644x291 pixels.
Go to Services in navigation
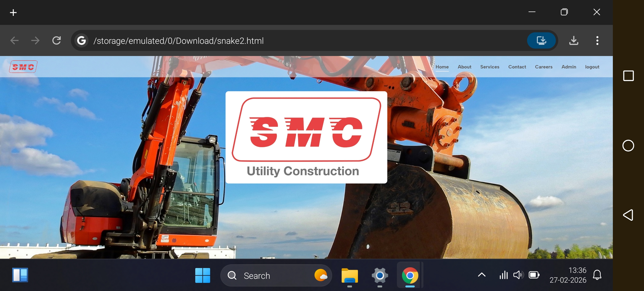point(489,67)
